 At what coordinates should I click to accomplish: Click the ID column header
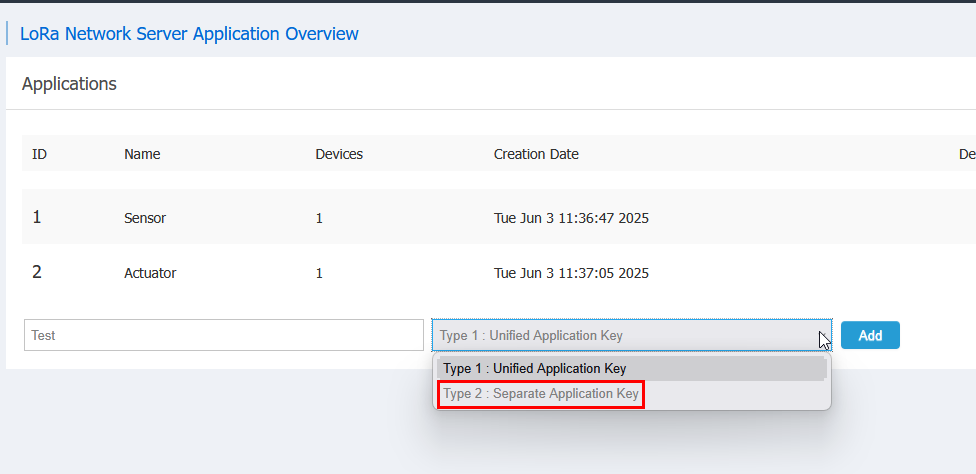(x=40, y=154)
